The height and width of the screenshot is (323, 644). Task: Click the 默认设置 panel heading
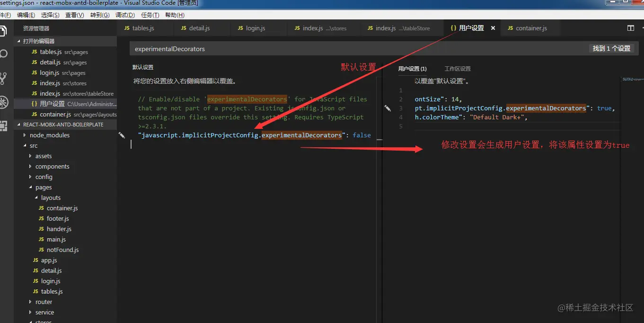point(143,67)
